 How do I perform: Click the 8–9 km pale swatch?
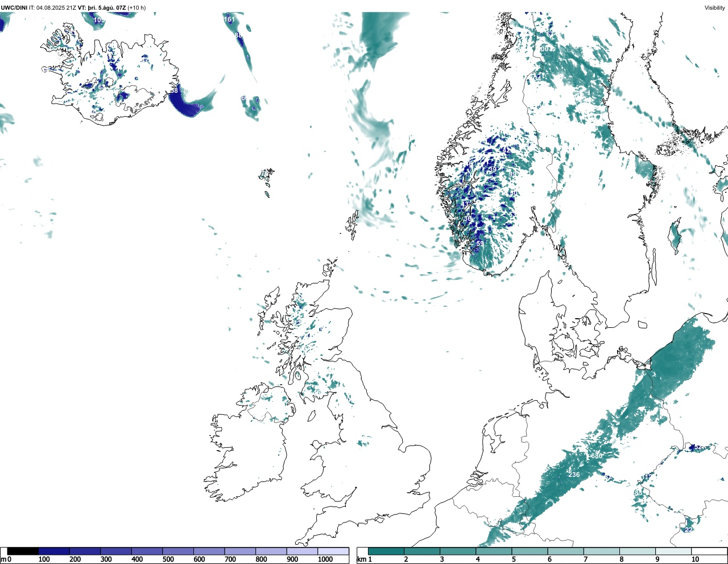click(x=637, y=551)
